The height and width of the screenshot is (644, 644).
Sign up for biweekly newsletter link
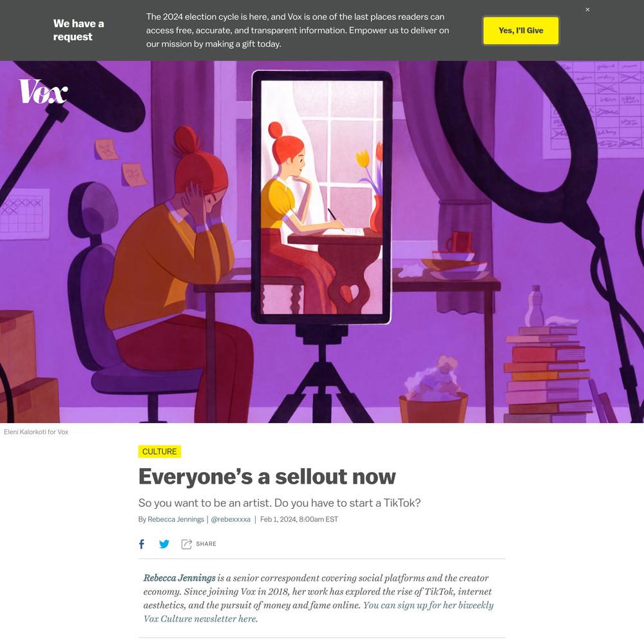(x=428, y=605)
